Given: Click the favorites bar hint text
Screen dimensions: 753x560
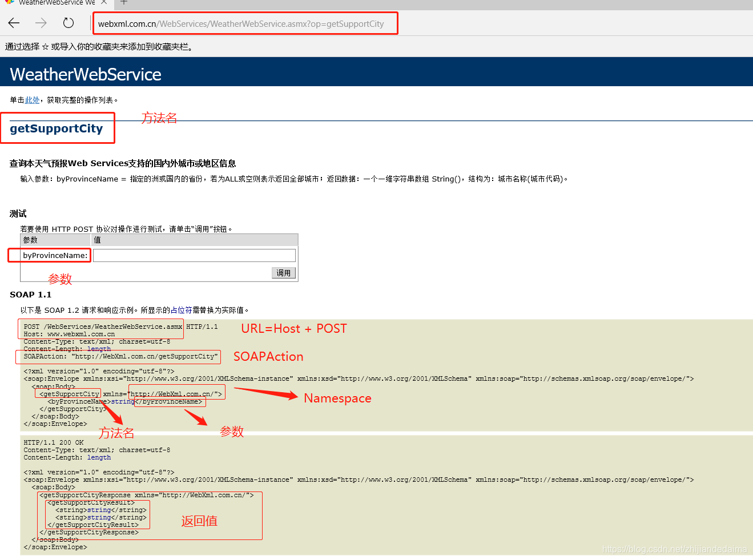Looking at the screenshot, I should [x=100, y=47].
